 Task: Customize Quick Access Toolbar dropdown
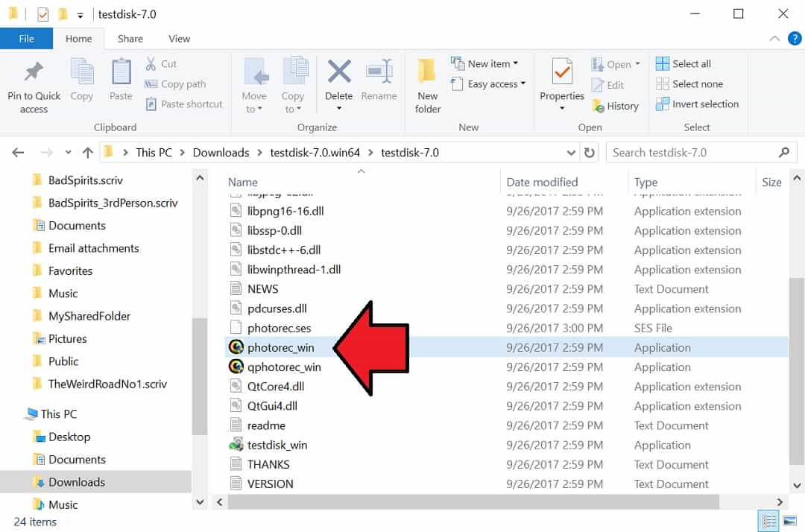[80, 16]
